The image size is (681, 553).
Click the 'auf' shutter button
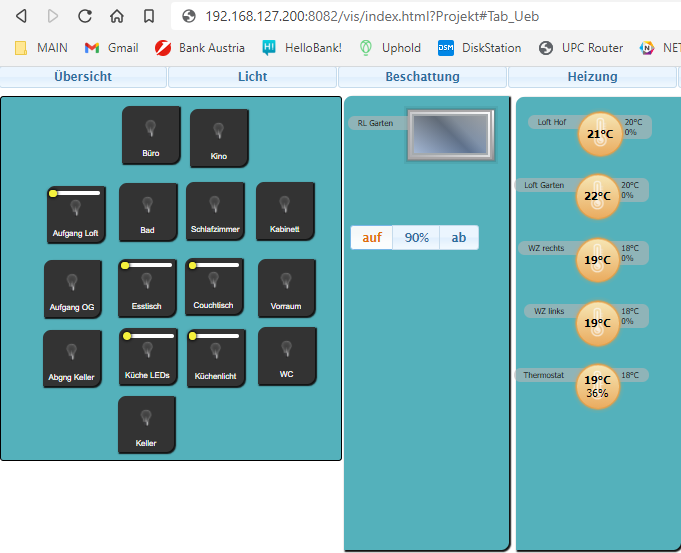coord(372,238)
